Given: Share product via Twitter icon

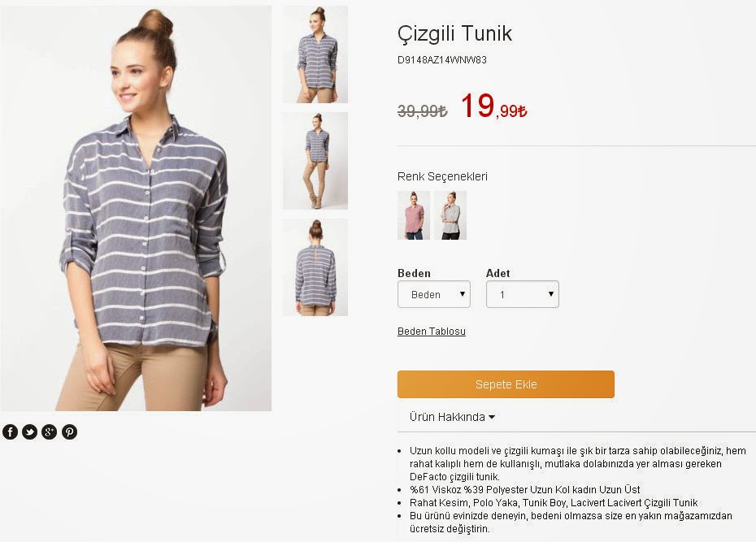Looking at the screenshot, I should point(30,431).
